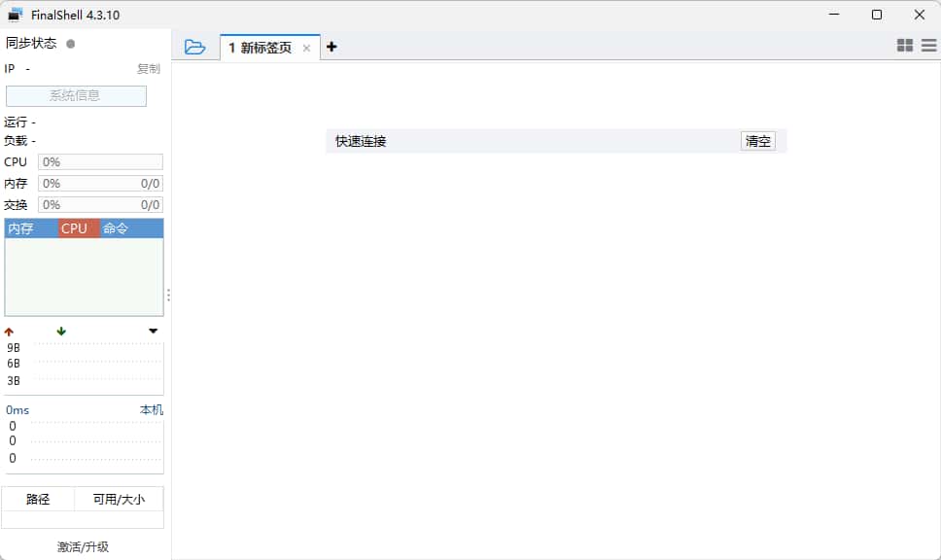Viewport: 941px width, 560px height.
Task: Click the sync status gray indicator dot
Action: tap(71, 44)
